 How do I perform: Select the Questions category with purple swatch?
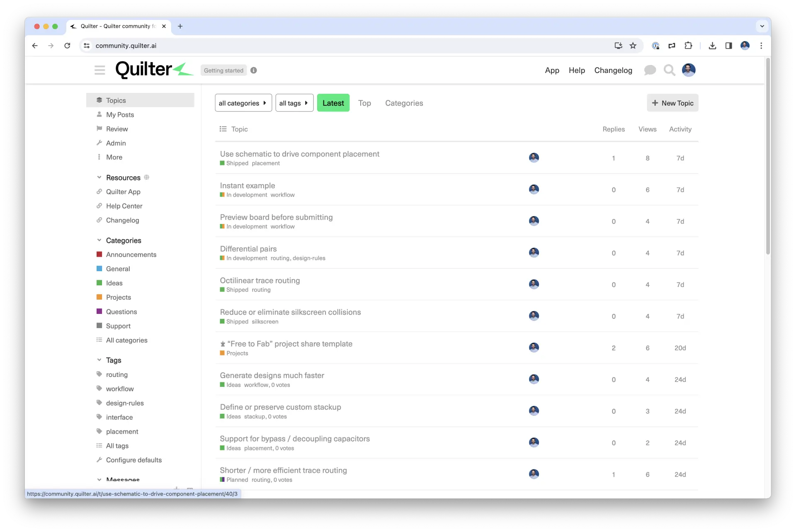tap(121, 311)
